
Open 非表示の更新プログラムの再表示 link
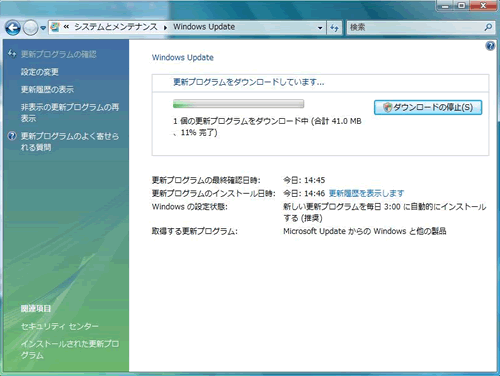point(70,113)
